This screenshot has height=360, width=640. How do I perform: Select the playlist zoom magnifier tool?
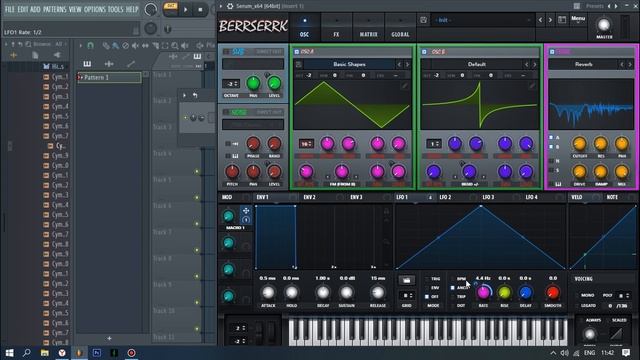[175, 46]
